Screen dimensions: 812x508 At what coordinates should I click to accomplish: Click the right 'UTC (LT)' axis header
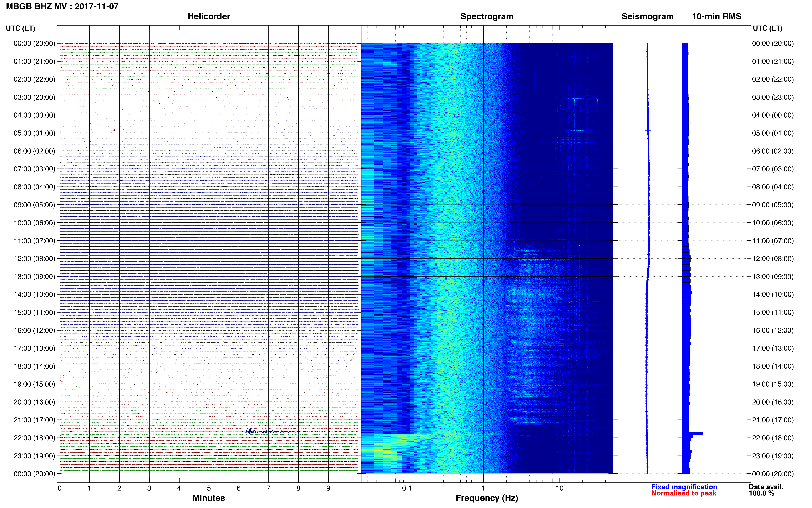(x=767, y=28)
